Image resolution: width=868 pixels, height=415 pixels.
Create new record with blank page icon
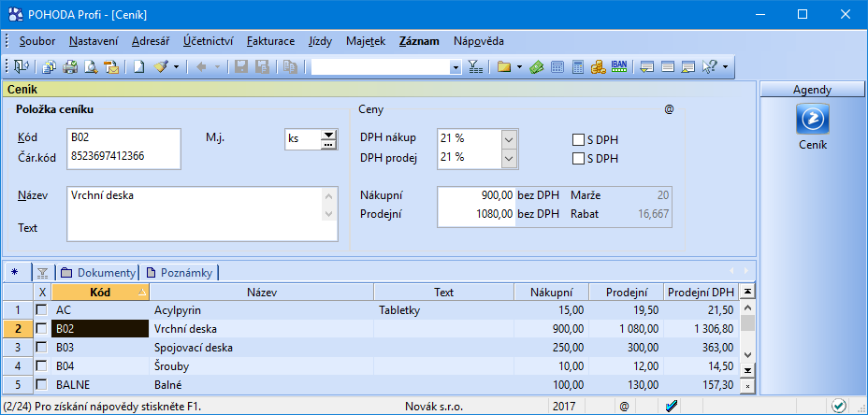(x=138, y=67)
